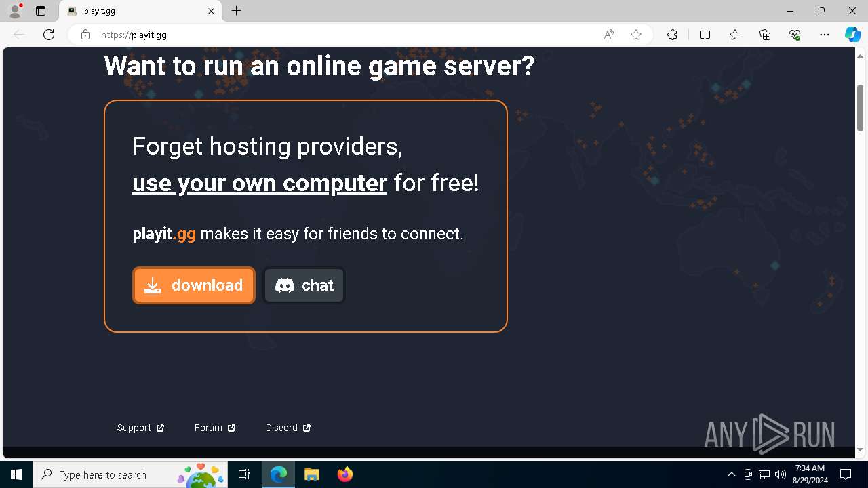This screenshot has width=868, height=488.
Task: Open the Forum link
Action: click(x=214, y=428)
